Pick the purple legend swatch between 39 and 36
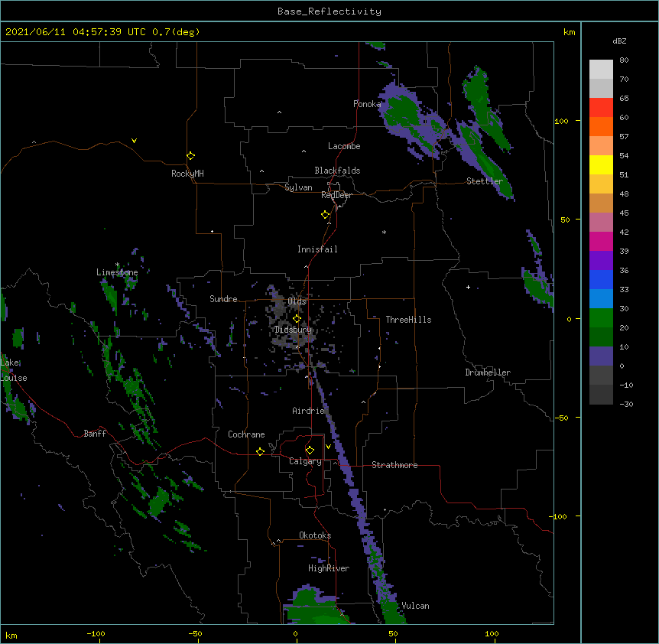Viewport: 659px width, 644px height. tap(601, 260)
